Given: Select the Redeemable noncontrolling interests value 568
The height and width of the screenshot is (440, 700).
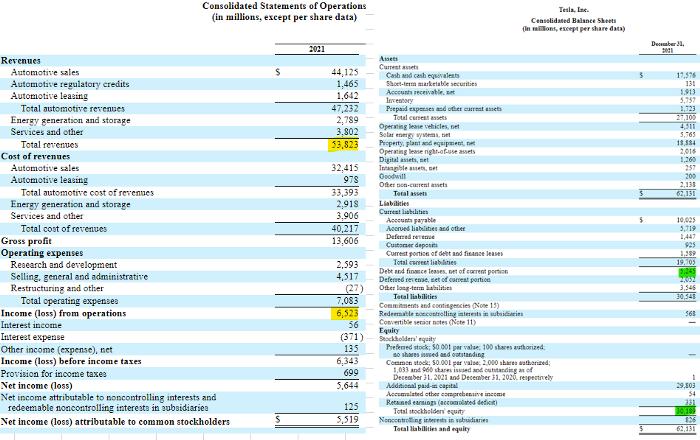Looking at the screenshot, I should pyautogui.click(x=691, y=314).
